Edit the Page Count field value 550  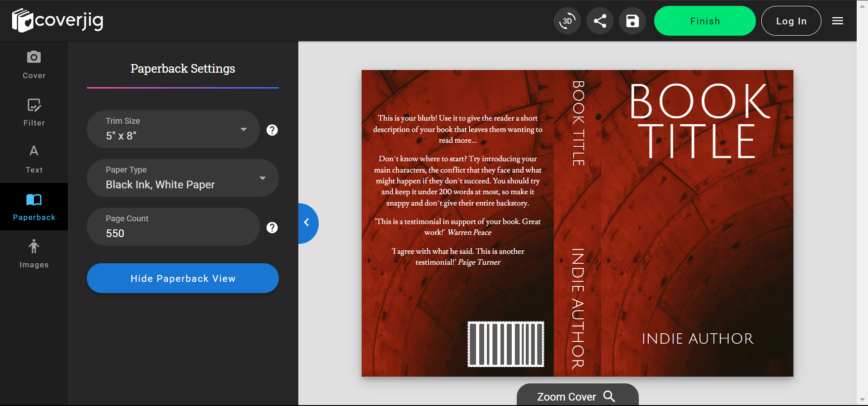[173, 227]
